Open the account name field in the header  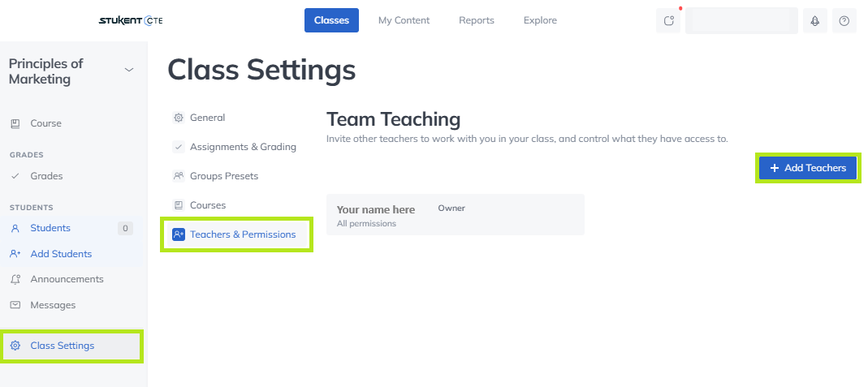(742, 21)
